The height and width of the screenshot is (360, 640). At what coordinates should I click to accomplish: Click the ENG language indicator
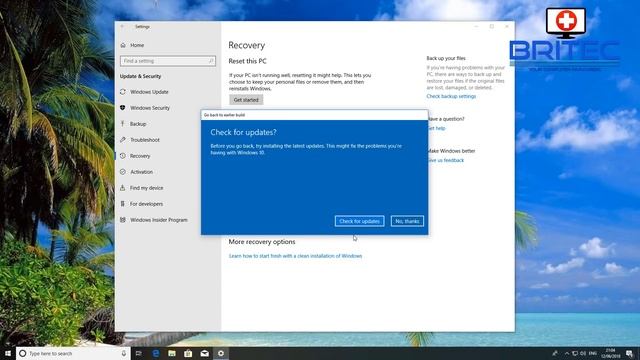(x=593, y=353)
